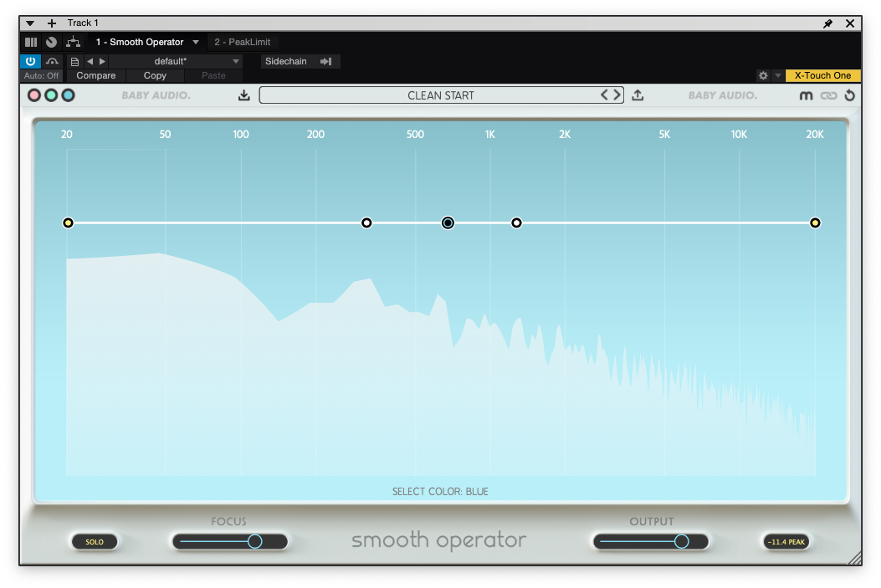Open the routing view icon
This screenshot has height=588, width=881.
[x=73, y=42]
